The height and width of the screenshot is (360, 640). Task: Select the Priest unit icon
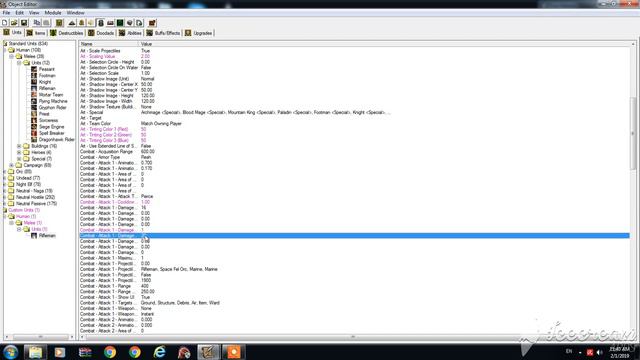point(34,114)
